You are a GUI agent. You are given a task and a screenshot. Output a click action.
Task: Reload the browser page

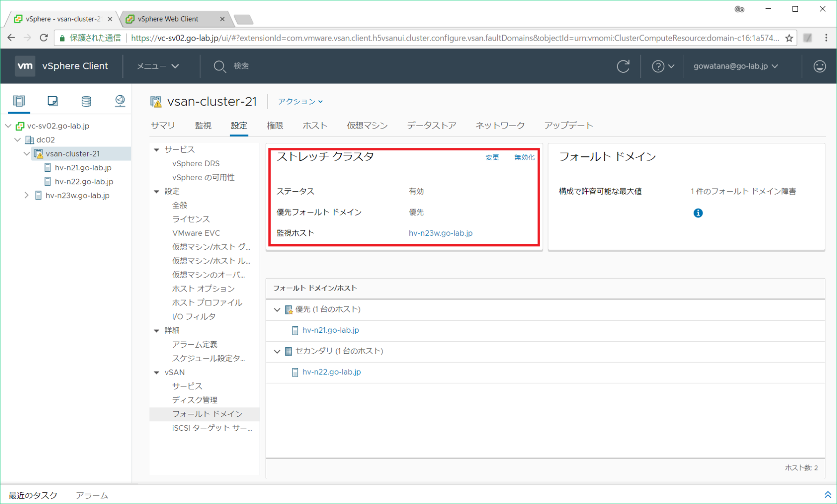(43, 38)
